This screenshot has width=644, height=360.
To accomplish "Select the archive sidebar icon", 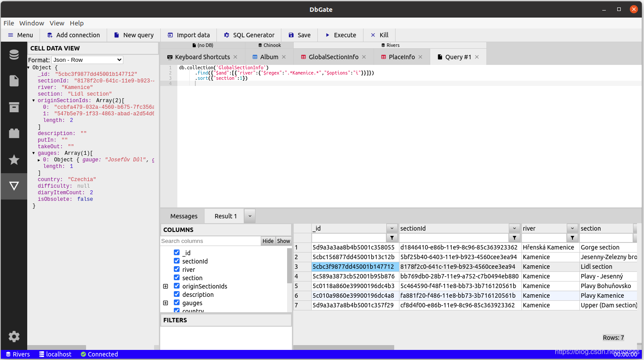I will point(14,107).
